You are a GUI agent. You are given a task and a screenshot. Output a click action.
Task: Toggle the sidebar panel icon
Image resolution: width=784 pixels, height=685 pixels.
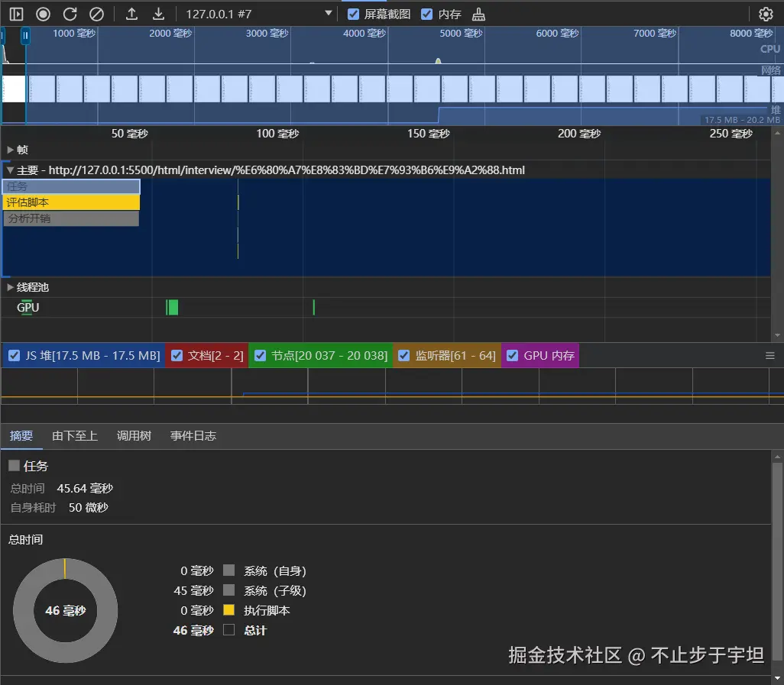click(x=16, y=14)
